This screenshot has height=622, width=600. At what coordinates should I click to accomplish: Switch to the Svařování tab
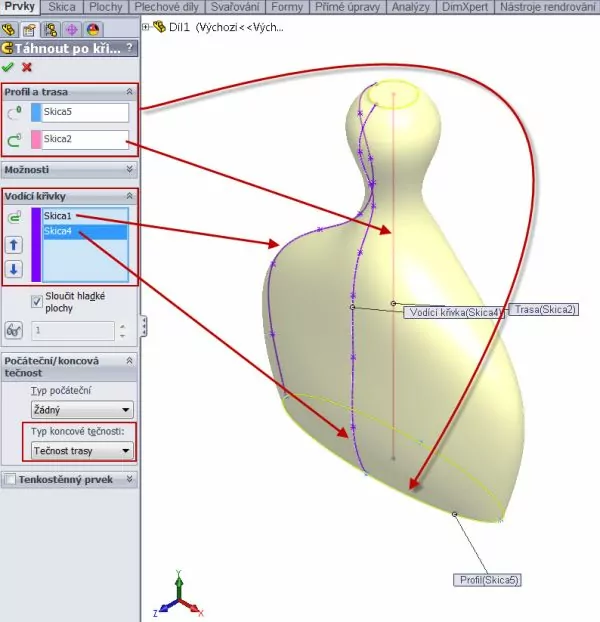coord(236,7)
